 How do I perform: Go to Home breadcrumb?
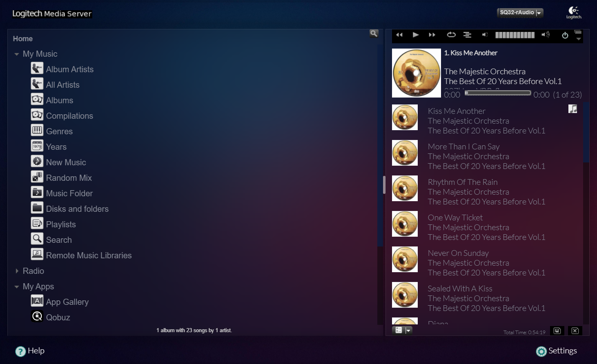[x=23, y=39]
